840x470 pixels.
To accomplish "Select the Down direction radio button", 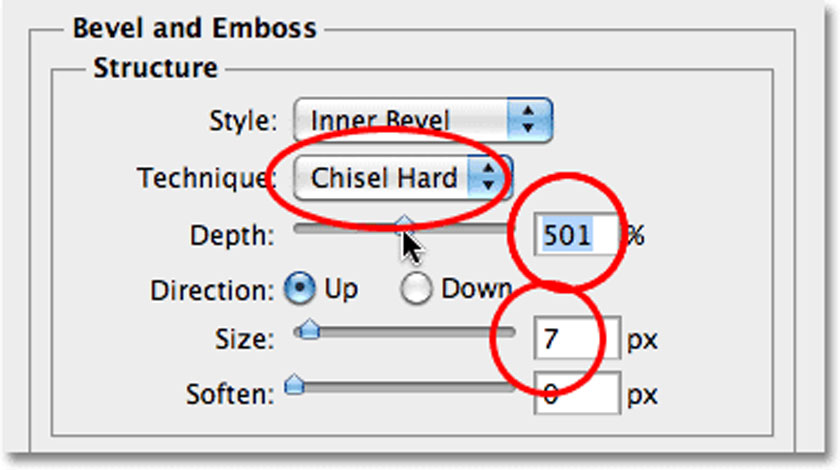I will 416,288.
